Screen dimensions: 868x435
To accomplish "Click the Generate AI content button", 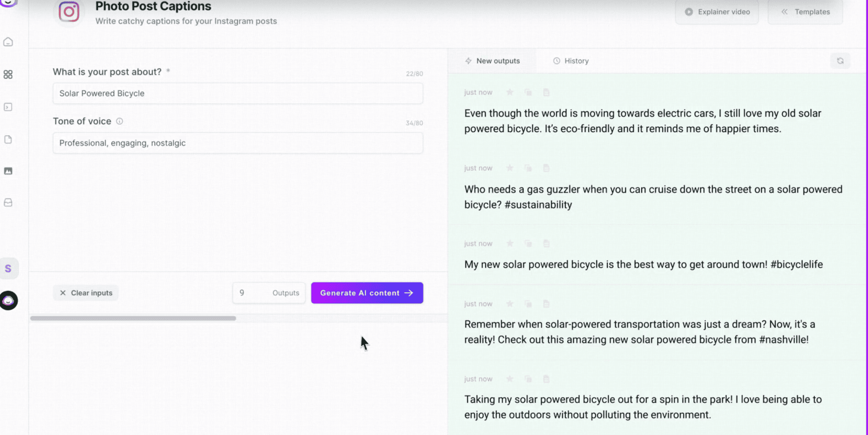I will (367, 293).
